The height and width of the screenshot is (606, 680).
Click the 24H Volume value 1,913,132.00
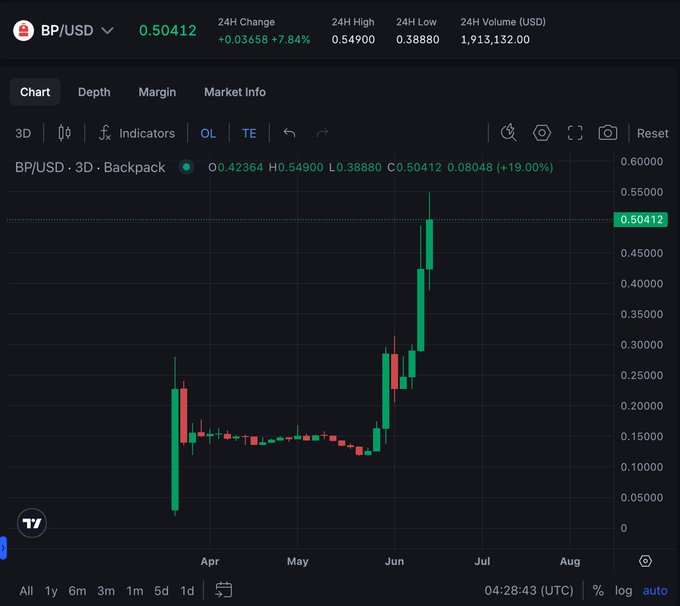(x=495, y=39)
